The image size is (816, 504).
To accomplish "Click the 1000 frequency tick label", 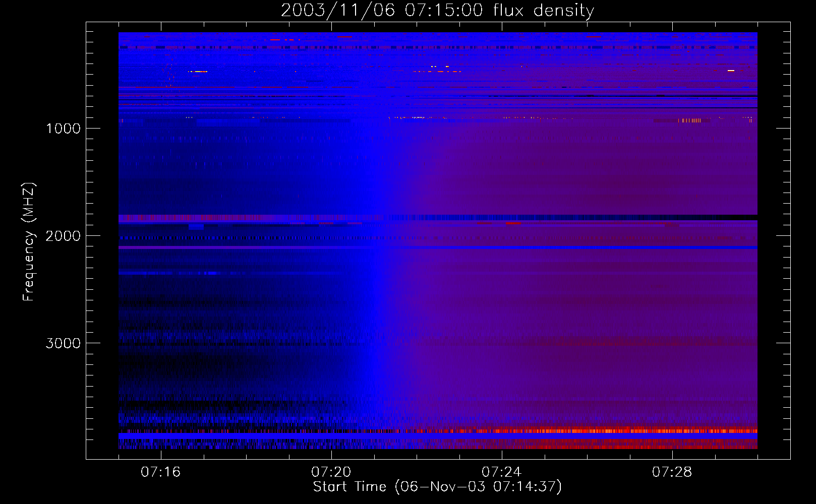I will [x=63, y=129].
